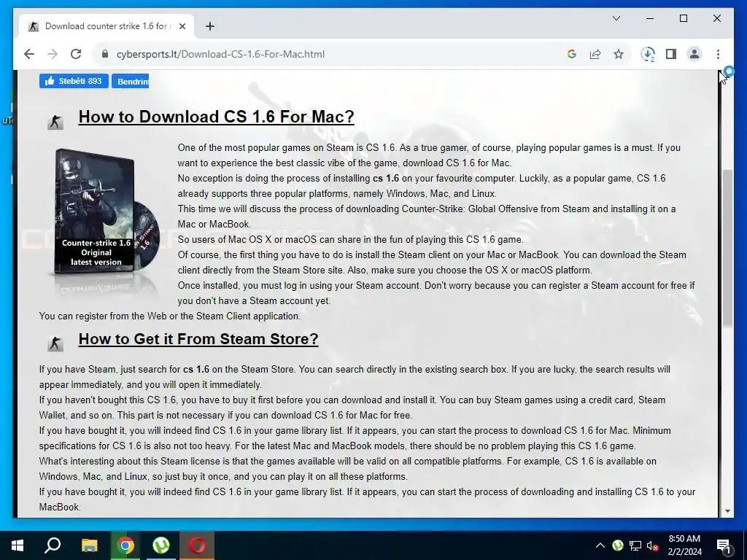Share this page icon
Viewport: 747px width, 560px height.
coord(595,54)
